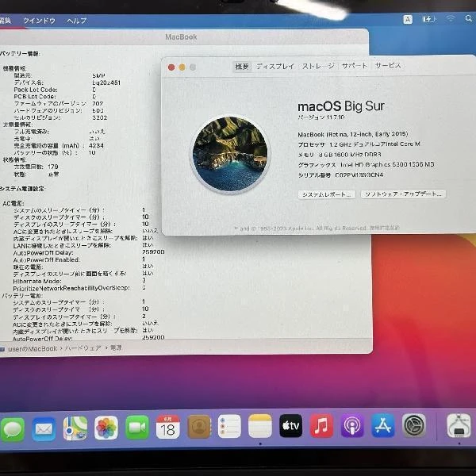Switch to the ストレージ tab
The image size is (476, 476).
click(x=318, y=66)
